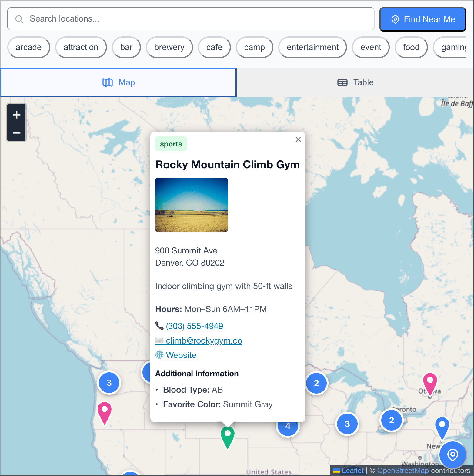Screen dimensions: 474x476
Task: Close the Rocky Mountain Climb Gym popup
Action: [298, 139]
